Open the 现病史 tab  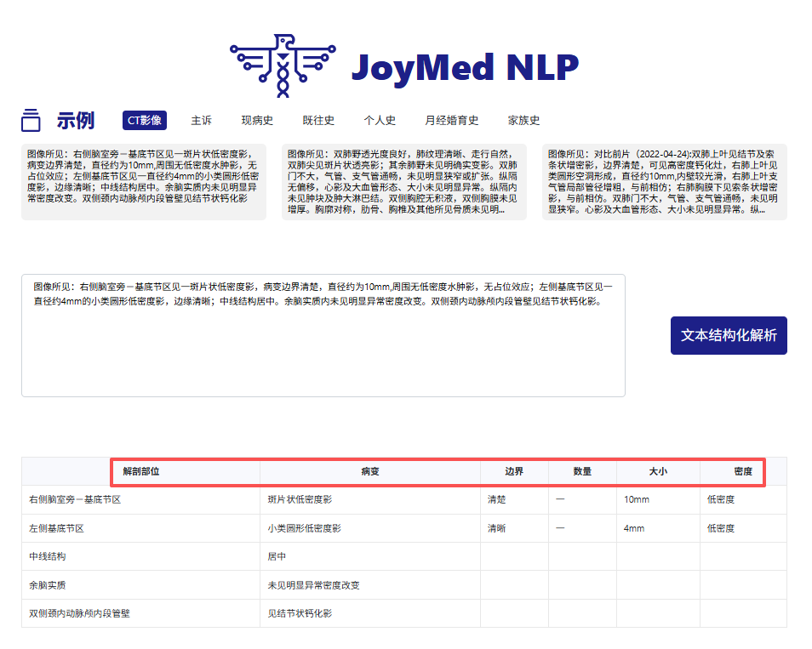click(257, 120)
